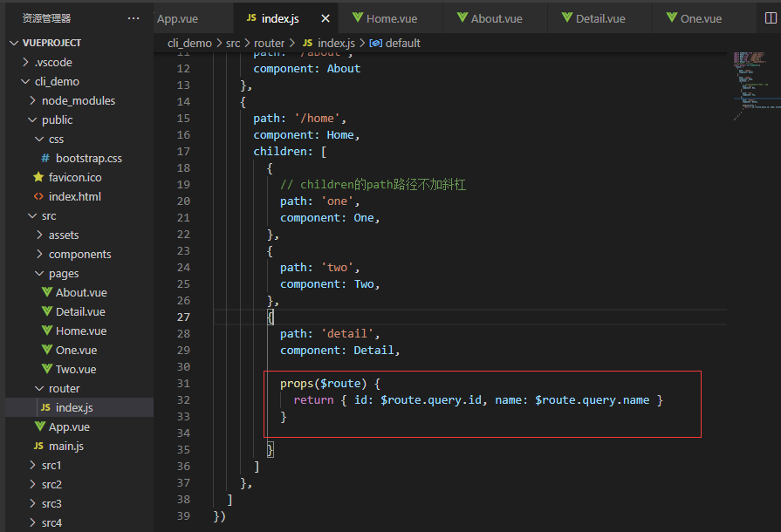Expand the src2 folder
Screen dimensions: 781x532
[x=33, y=484]
